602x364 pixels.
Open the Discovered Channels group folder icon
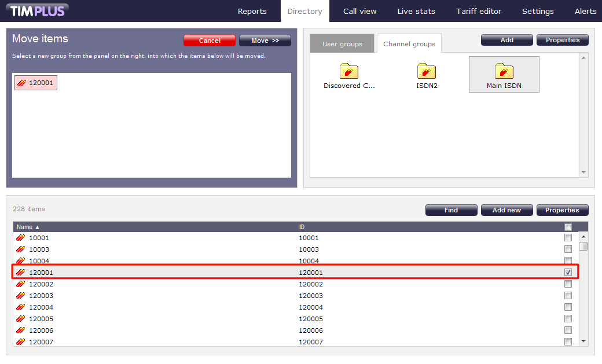(x=349, y=71)
